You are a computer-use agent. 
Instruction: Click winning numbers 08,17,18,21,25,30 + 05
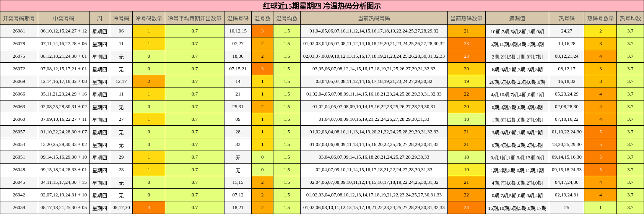(x=64, y=208)
